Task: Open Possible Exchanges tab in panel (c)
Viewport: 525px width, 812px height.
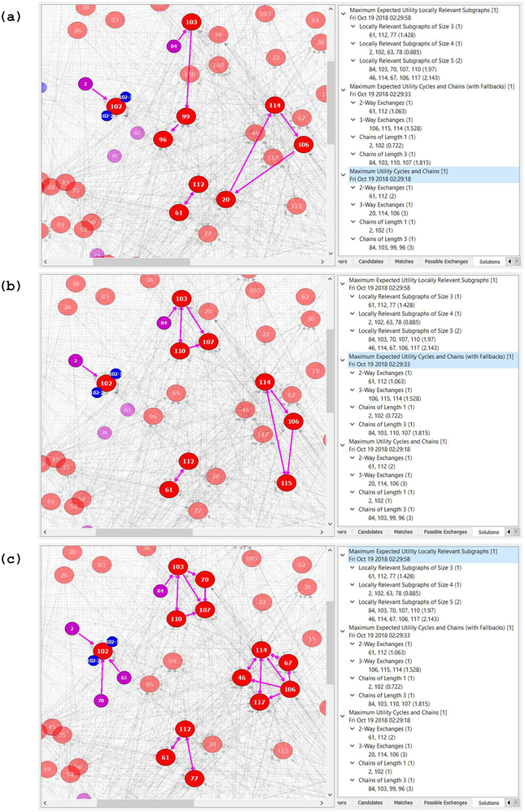Action: point(445,803)
